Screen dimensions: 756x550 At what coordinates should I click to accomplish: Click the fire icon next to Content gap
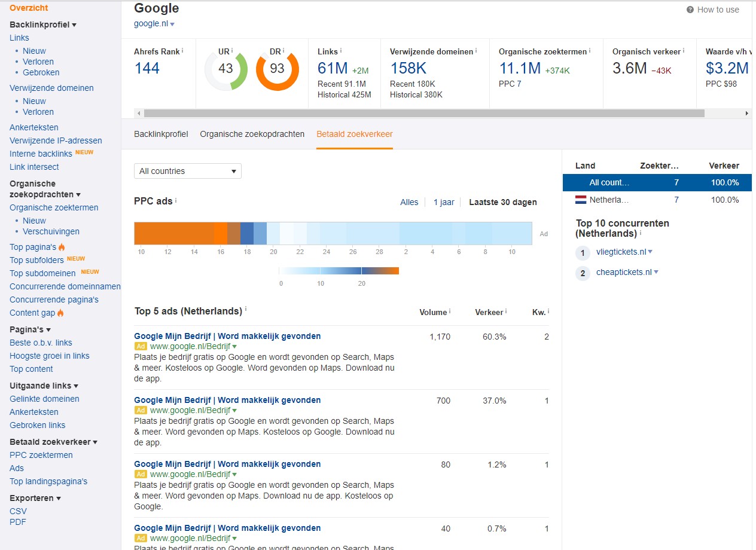(61, 313)
